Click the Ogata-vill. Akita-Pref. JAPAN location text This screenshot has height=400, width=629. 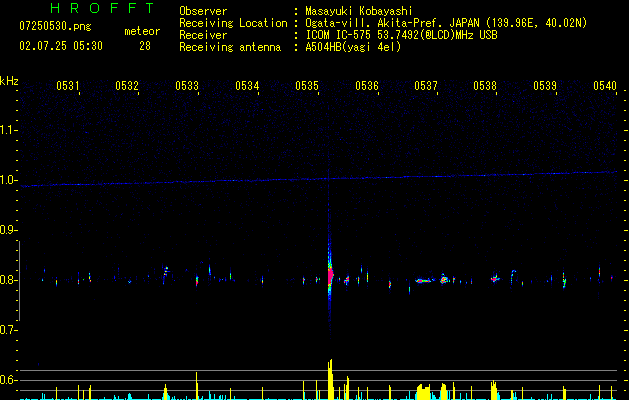(446, 23)
